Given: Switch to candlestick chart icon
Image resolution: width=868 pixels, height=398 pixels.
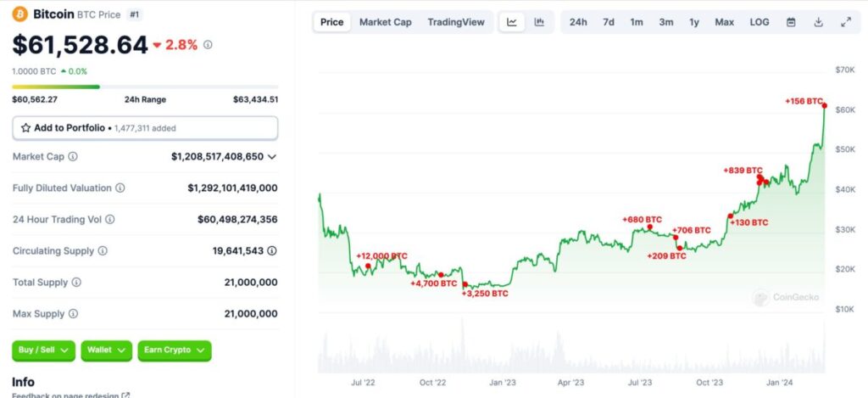Looking at the screenshot, I should (539, 22).
